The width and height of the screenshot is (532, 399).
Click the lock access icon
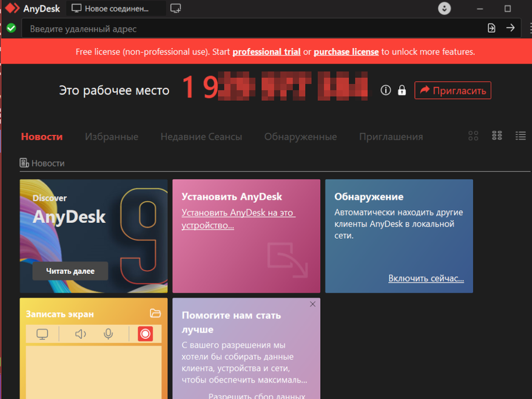tap(402, 90)
